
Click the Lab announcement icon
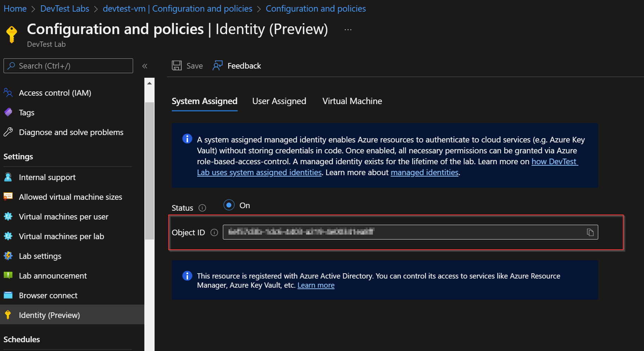pyautogui.click(x=8, y=276)
